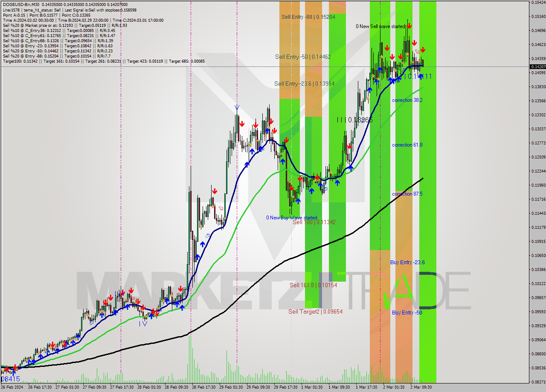The height and width of the screenshot is (392, 546).
Task: Click the 'Sell %10 @ Entry -23: 0.13954' line
Action: click(x=58, y=46)
